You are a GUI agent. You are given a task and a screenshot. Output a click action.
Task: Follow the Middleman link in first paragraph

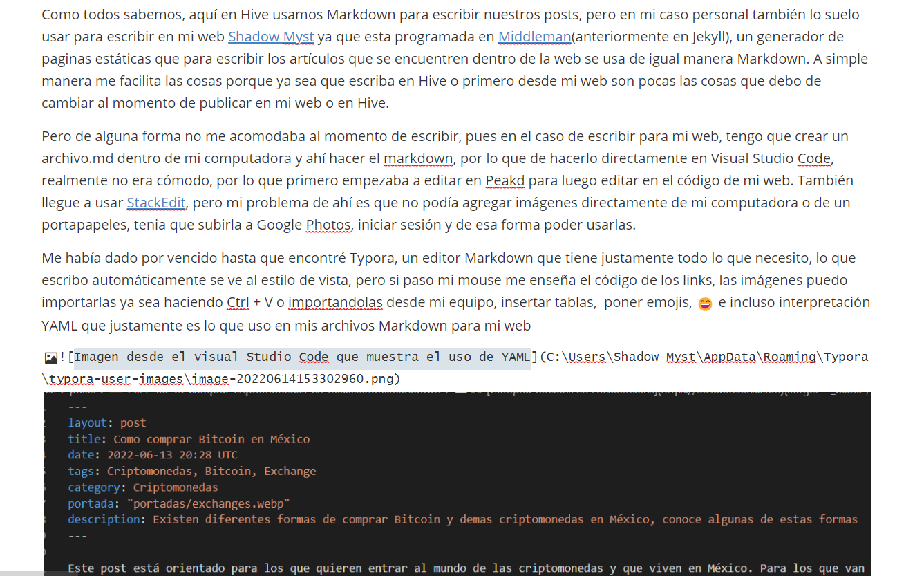click(x=534, y=37)
